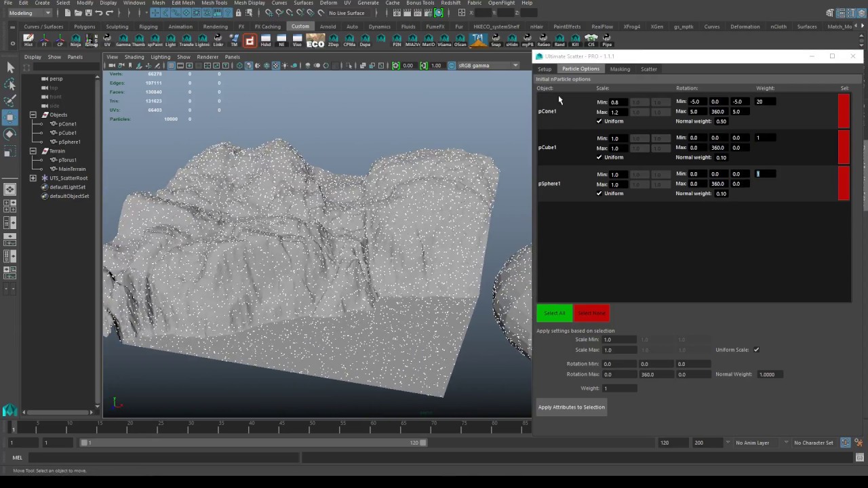Toggle the viewport grid display icon

(171, 66)
